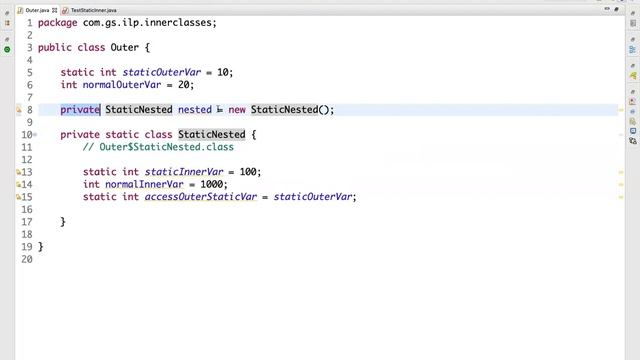
Task: Click the selected 'private' keyword on line 8
Action: pyautogui.click(x=80, y=110)
